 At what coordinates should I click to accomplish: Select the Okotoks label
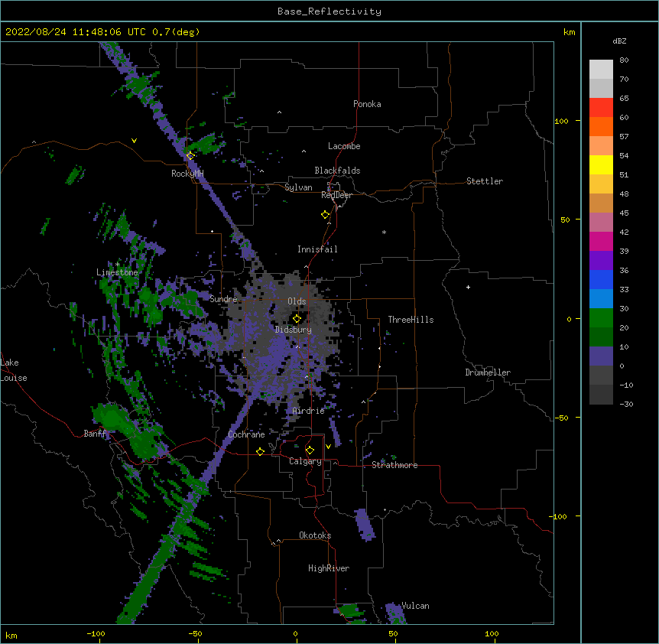pos(315,535)
